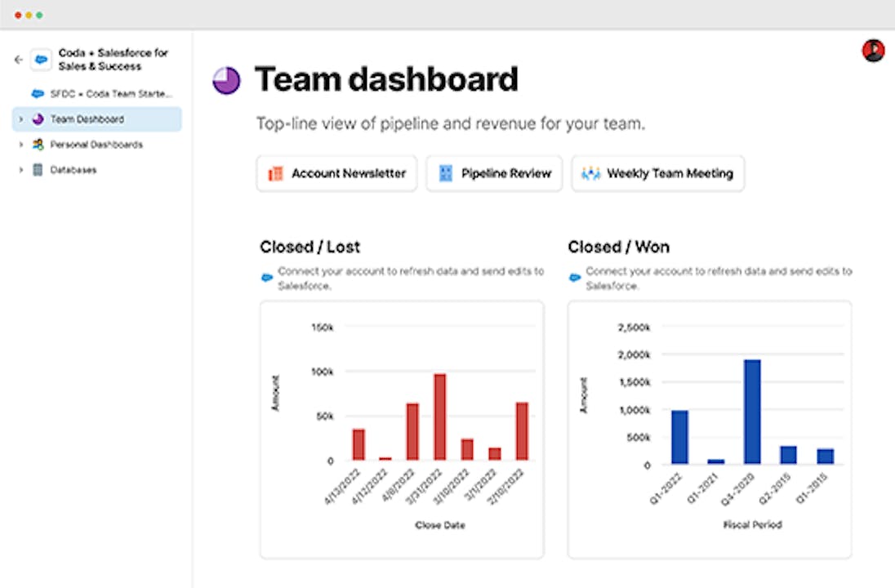
Task: Open the Account Newsletter button
Action: pos(336,173)
